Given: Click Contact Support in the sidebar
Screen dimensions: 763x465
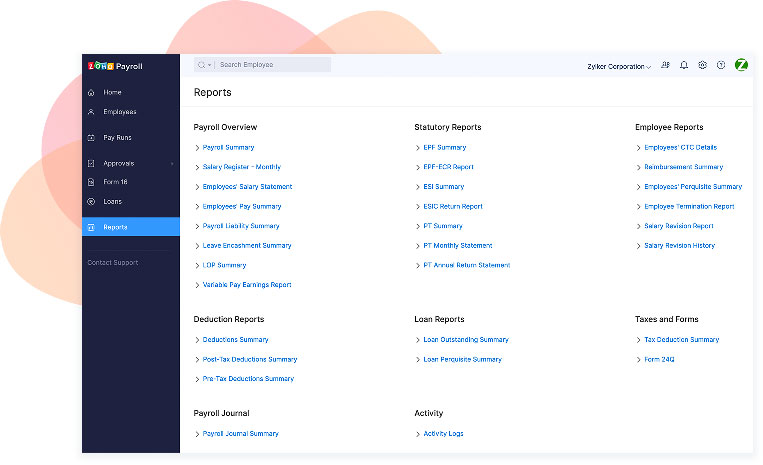Looking at the screenshot, I should [113, 263].
